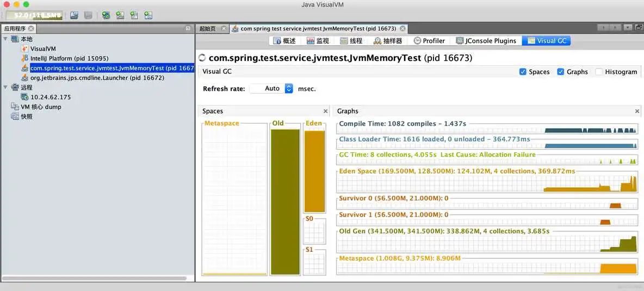Select VM 核心 dump node
This screenshot has width=644, height=291.
41,107
